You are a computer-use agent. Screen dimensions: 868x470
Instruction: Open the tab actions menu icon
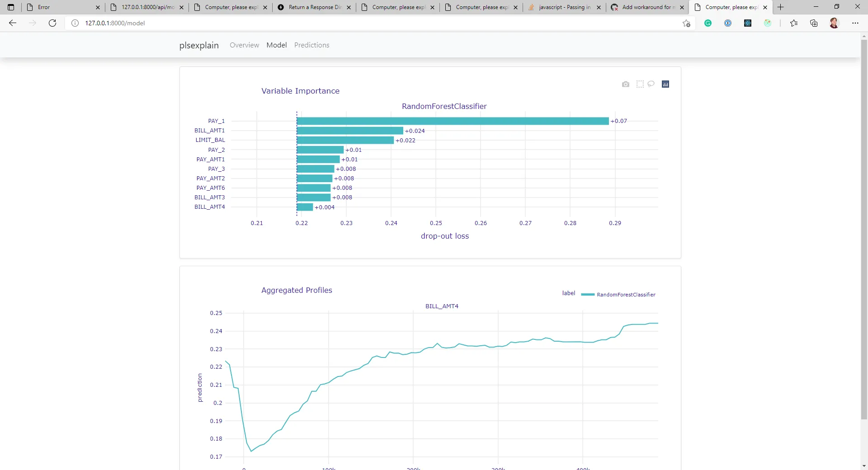pos(11,7)
